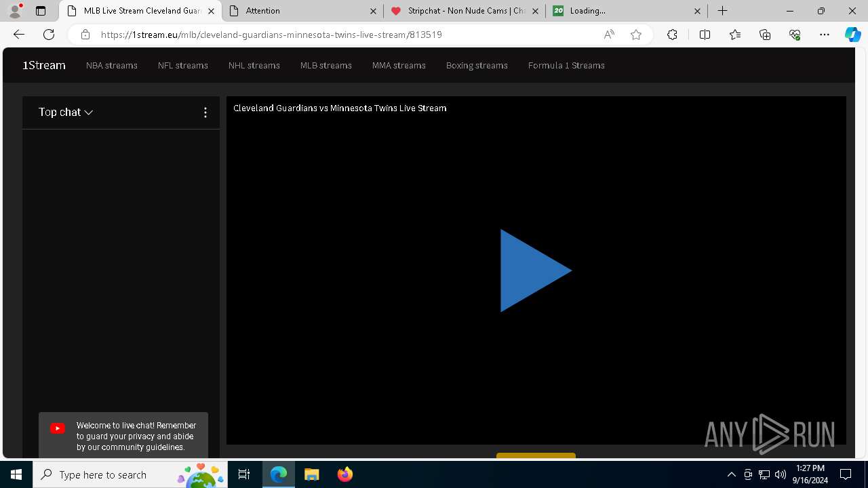Expand the Top chat dropdown
Viewport: 868px width, 488px height.
(66, 113)
